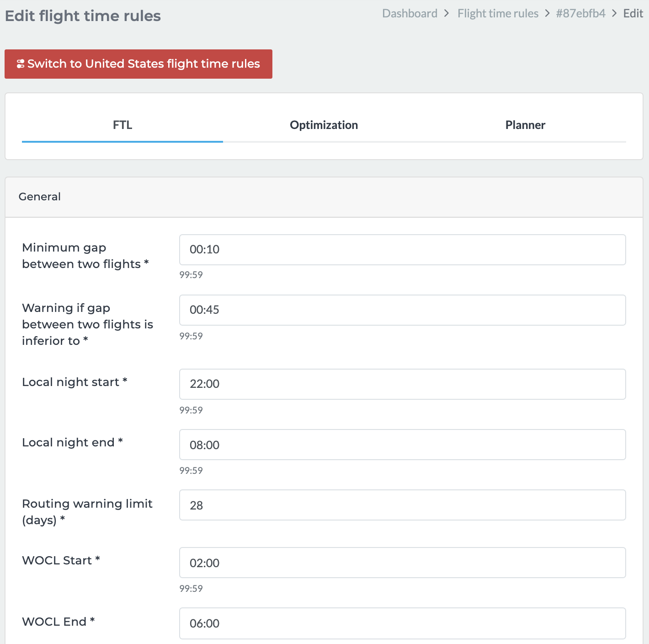
Task: Click the switch icon inside the red button
Action: [20, 64]
